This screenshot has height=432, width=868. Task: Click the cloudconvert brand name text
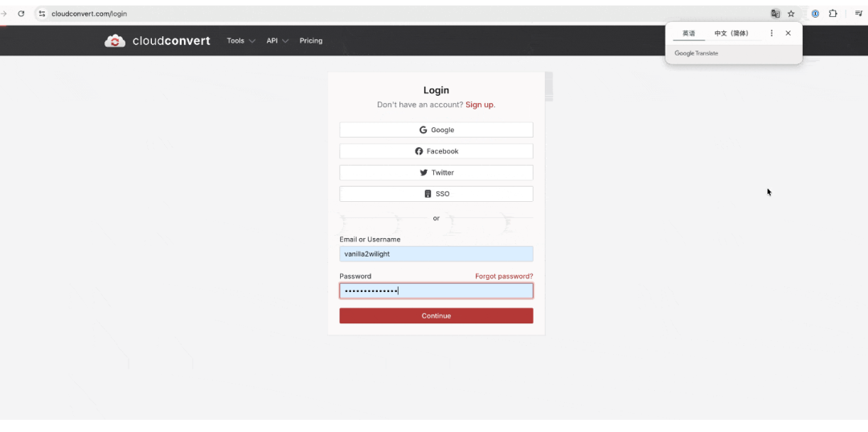172,41
